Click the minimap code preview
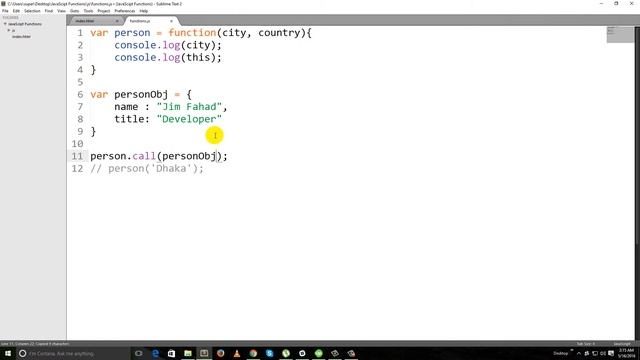Screen dimensions: 640x360 (620, 35)
